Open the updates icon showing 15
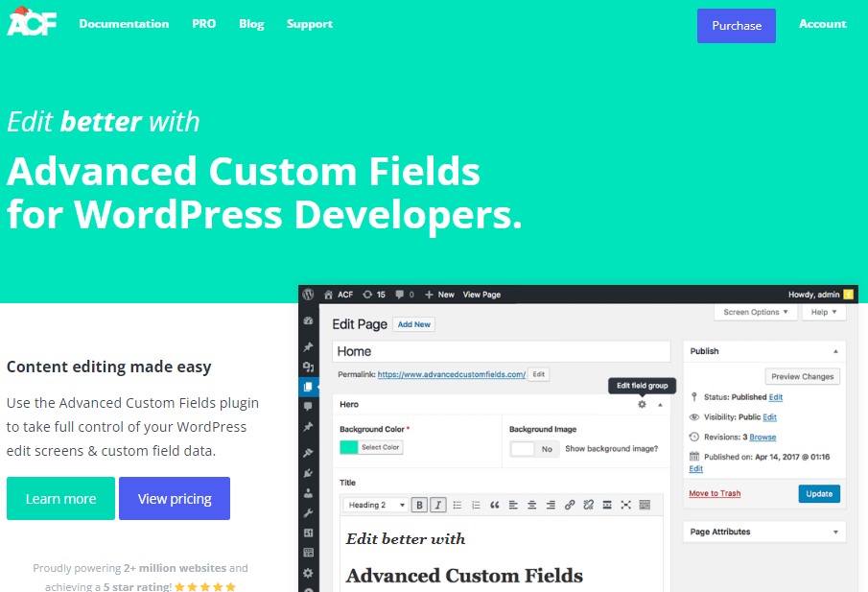 coord(374,295)
